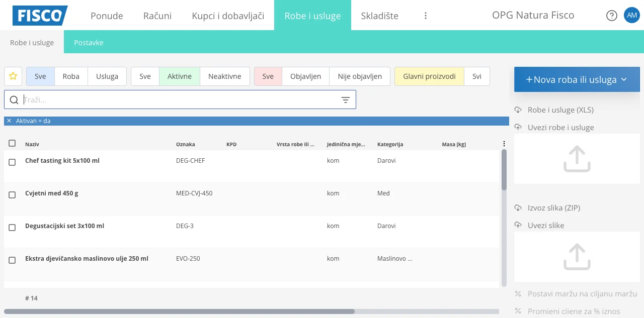Toggle the select-all checkbox in table header
Viewport: 644px width, 318px height.
click(12, 144)
